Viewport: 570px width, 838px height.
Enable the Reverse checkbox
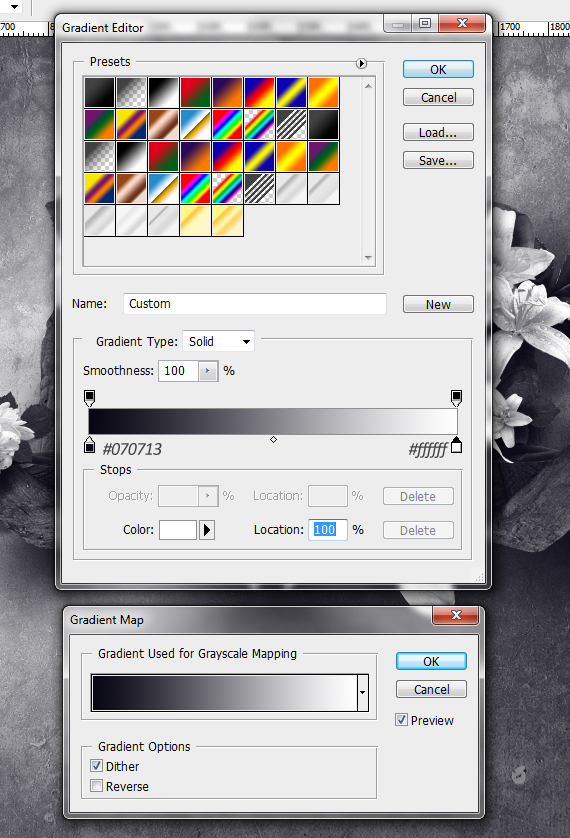96,786
